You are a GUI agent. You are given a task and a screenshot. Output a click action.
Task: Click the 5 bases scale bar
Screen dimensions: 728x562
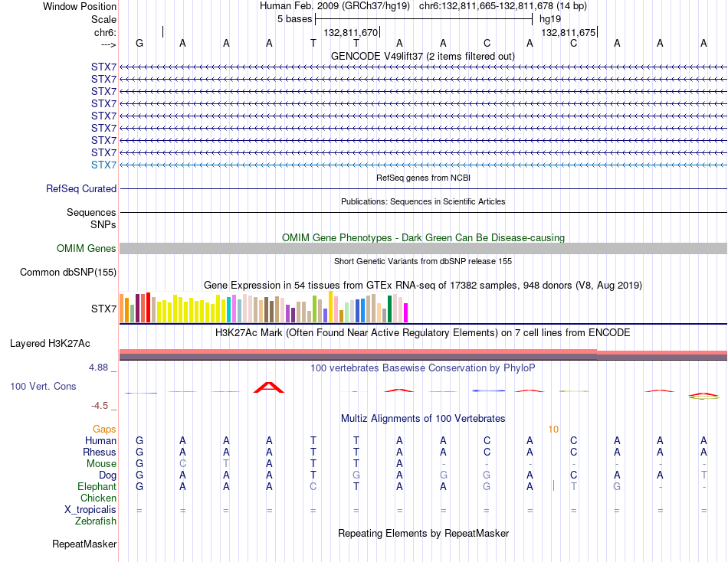pyautogui.click(x=424, y=19)
